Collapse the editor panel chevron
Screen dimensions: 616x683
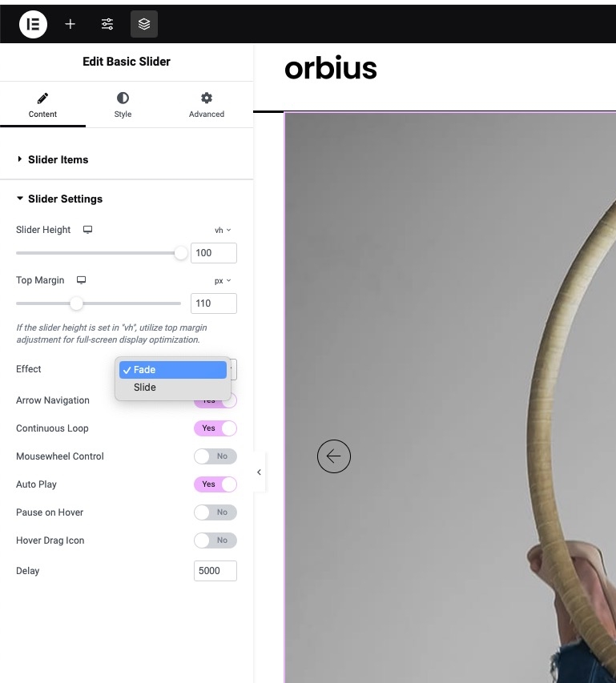click(260, 472)
